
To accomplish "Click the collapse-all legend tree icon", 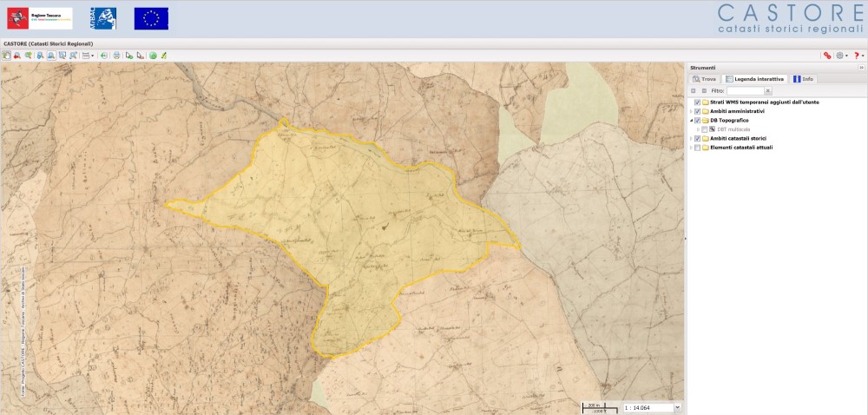I will (x=704, y=91).
